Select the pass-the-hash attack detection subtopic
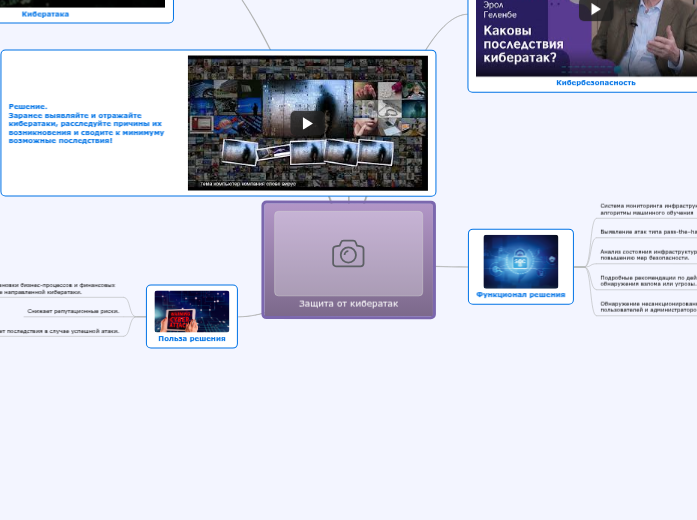Viewport: 697px width, 520px height. coord(647,231)
